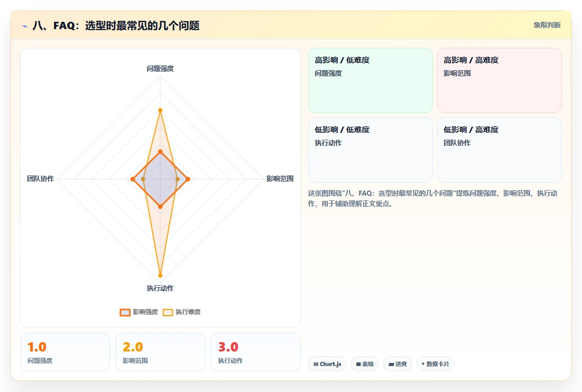
Task: Click the title 八、FAQ:选型时最常见的几个问题
Action: coord(116,25)
